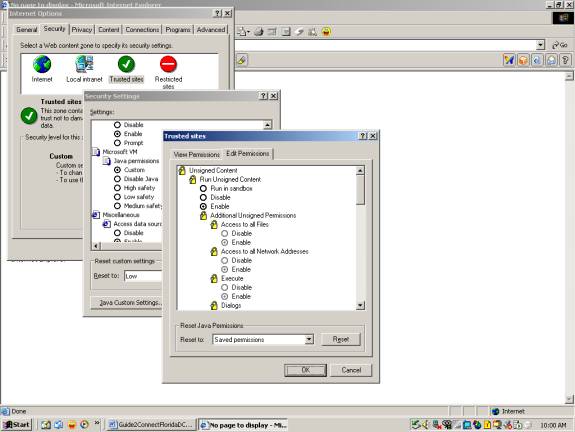This screenshot has height=432, width=575.
Task: Click the Print icon in the browser toolbar
Action: pos(259,32)
